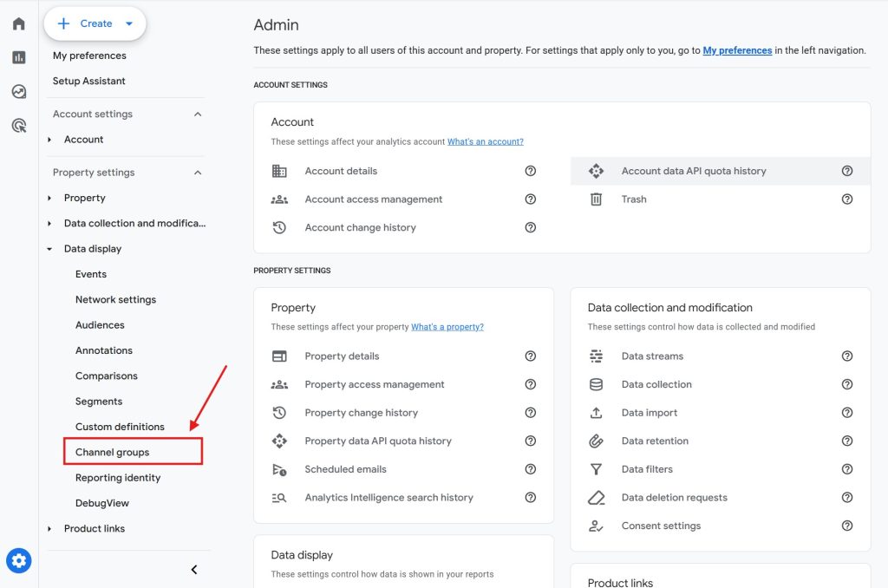The width and height of the screenshot is (888, 588).
Task: Click the Data filters funnel icon
Action: pos(596,469)
